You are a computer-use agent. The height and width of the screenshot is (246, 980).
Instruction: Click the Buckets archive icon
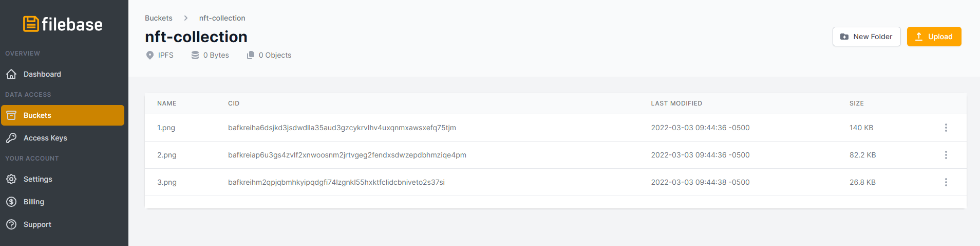11,115
